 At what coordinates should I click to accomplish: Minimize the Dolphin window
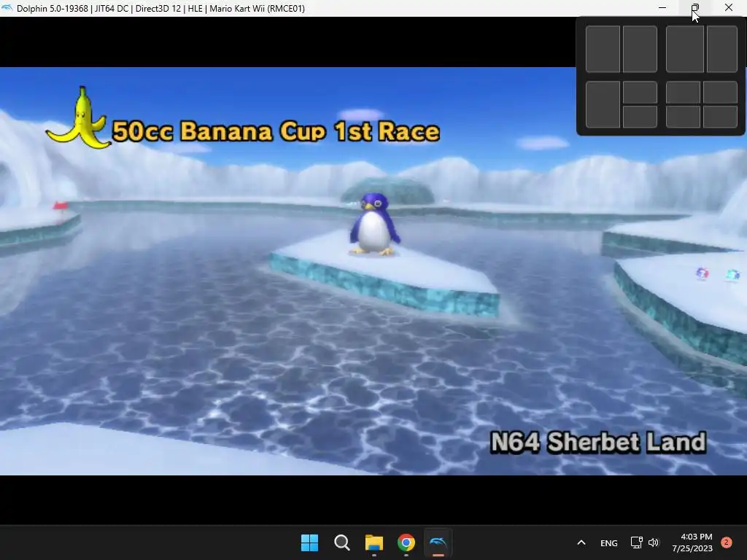click(x=662, y=8)
